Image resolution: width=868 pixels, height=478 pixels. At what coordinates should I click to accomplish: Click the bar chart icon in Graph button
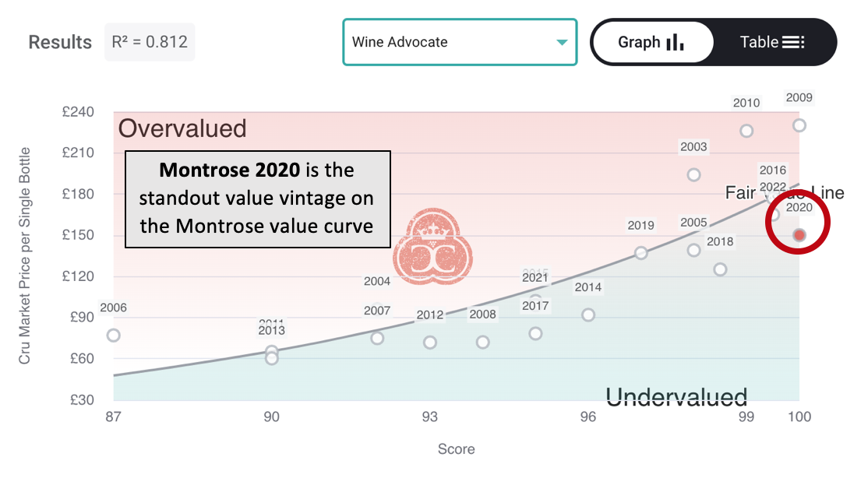(x=675, y=42)
